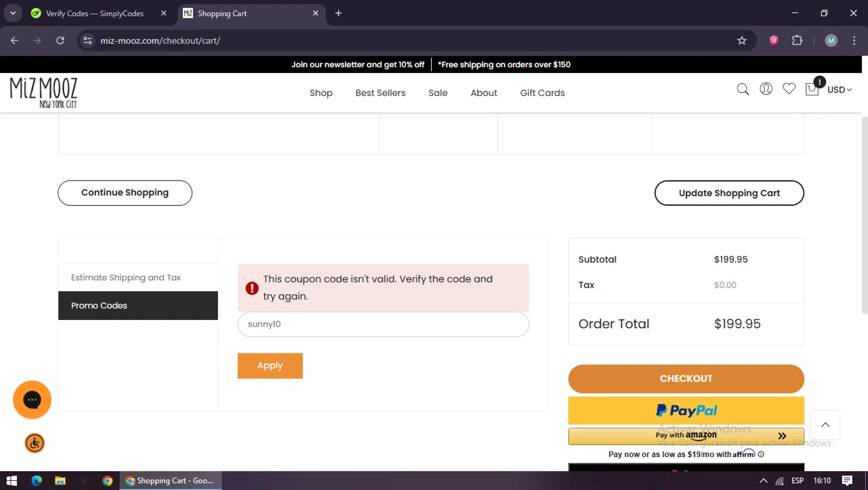Expand the USD currency dropdown

840,90
